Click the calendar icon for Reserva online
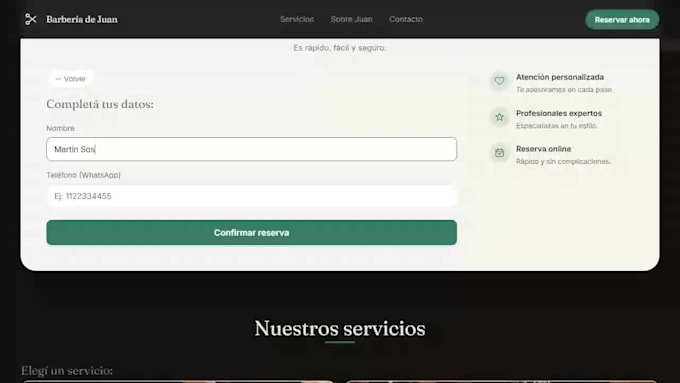The height and width of the screenshot is (383, 680). (500, 153)
